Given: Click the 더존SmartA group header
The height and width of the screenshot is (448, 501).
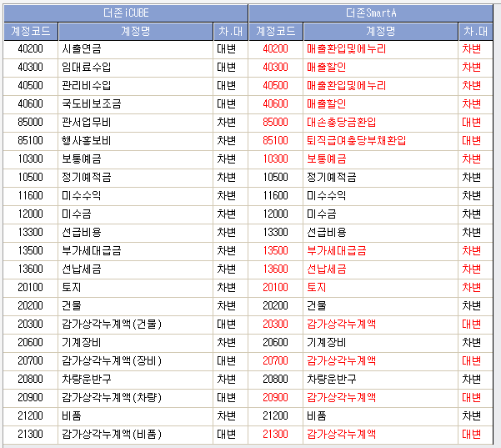Looking at the screenshot, I should point(371,13).
